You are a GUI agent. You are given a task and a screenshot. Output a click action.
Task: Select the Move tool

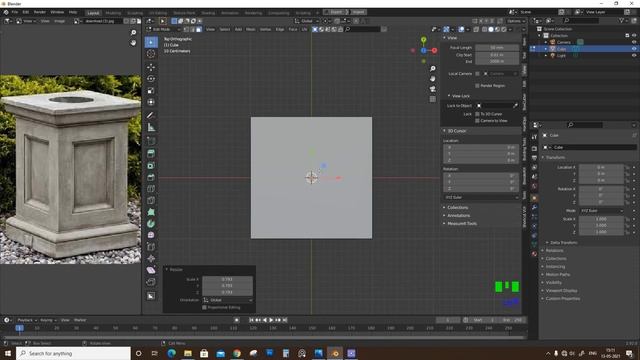tap(151, 67)
